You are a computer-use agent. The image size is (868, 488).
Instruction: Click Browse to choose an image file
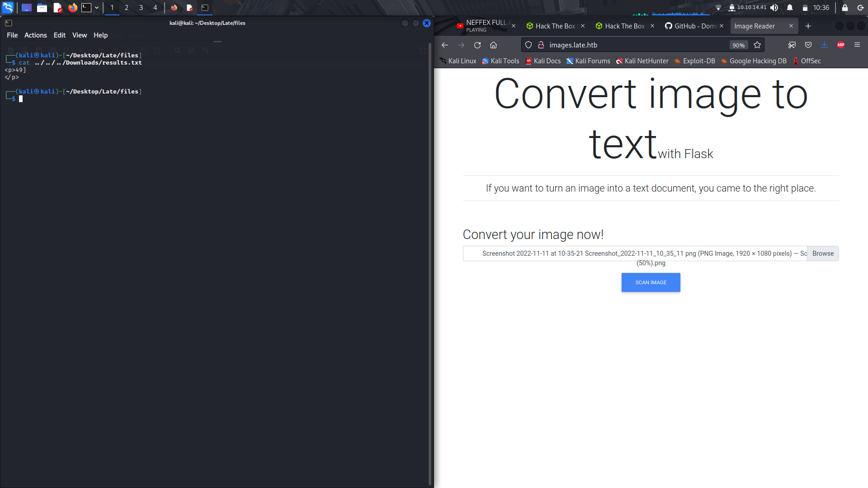click(822, 253)
